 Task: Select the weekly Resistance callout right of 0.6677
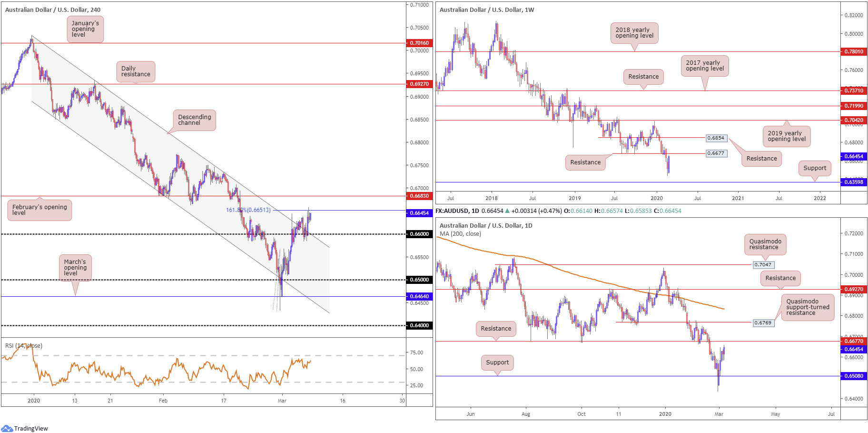761,159
